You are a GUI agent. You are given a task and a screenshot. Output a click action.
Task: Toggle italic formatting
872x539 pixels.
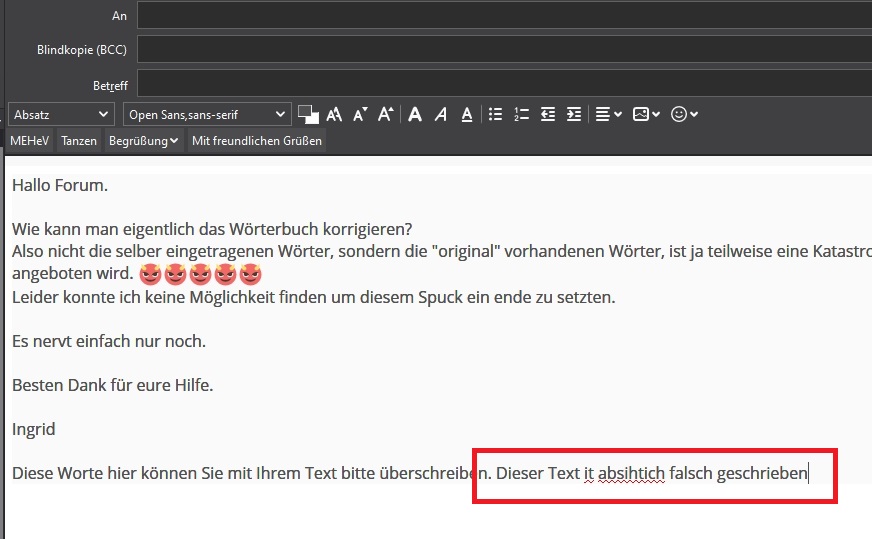(441, 115)
